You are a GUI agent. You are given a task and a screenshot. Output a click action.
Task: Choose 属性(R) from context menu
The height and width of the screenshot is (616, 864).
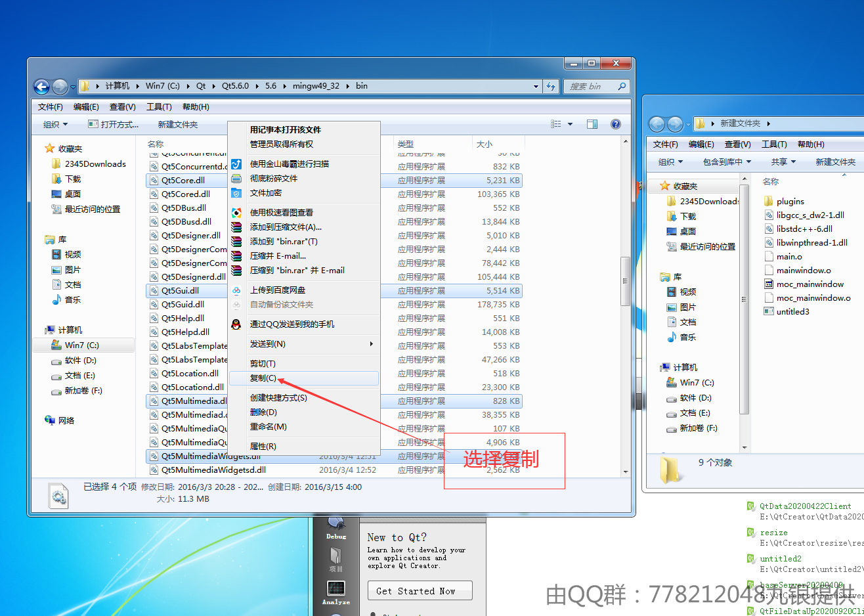point(304,447)
